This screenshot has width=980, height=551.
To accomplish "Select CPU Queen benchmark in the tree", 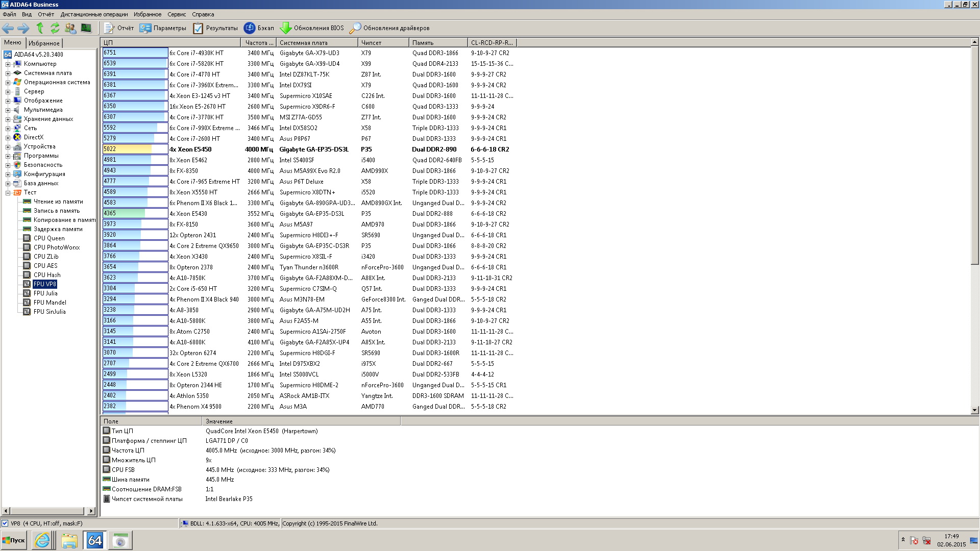I will 49,238.
